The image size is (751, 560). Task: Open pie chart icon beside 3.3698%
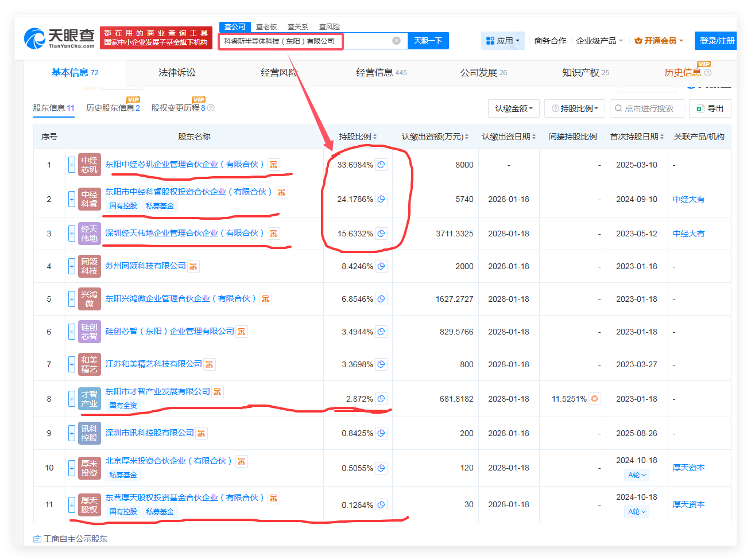click(381, 364)
